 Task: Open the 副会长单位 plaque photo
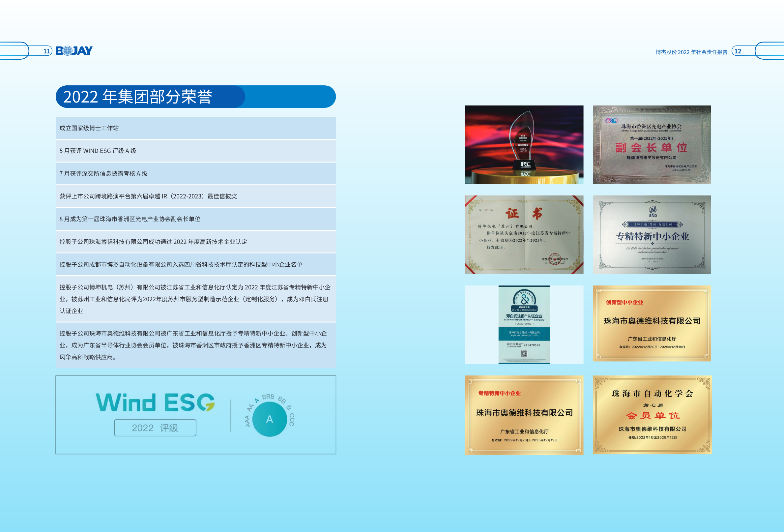click(x=652, y=145)
